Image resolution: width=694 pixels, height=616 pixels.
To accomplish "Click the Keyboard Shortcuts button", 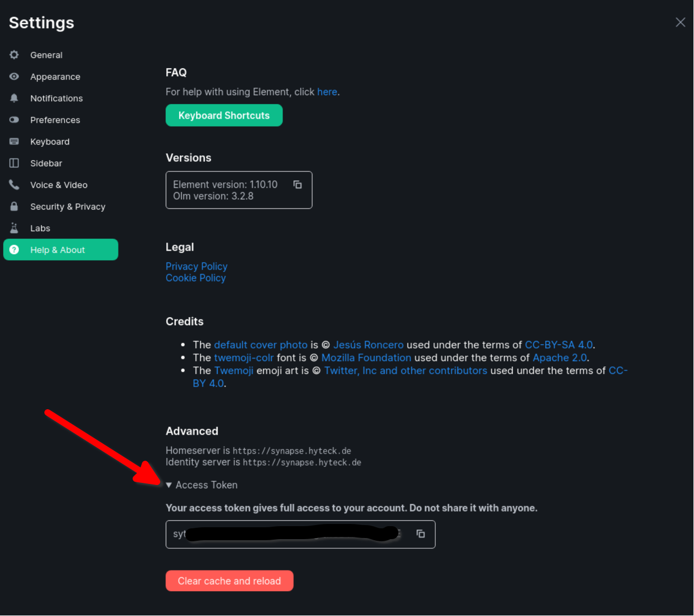I will pos(224,115).
